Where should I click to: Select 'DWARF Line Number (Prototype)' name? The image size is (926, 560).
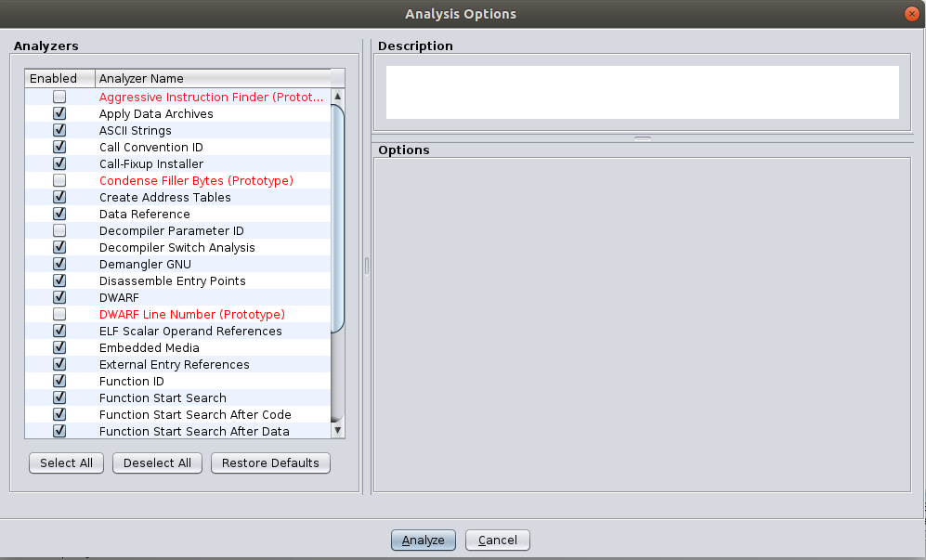(192, 314)
